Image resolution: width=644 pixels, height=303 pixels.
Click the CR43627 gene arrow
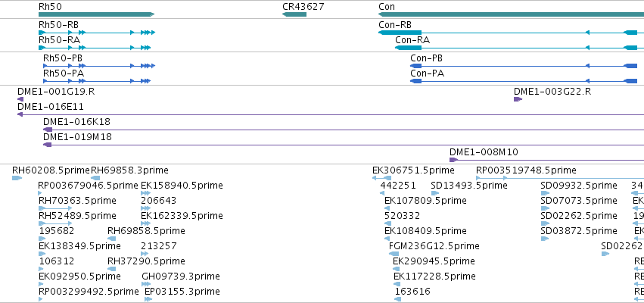[x=294, y=14]
